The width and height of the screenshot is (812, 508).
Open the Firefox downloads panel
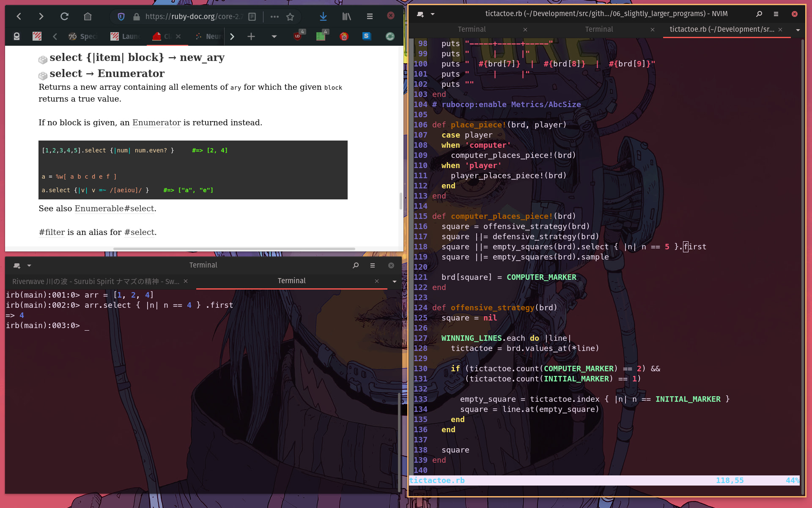click(323, 17)
